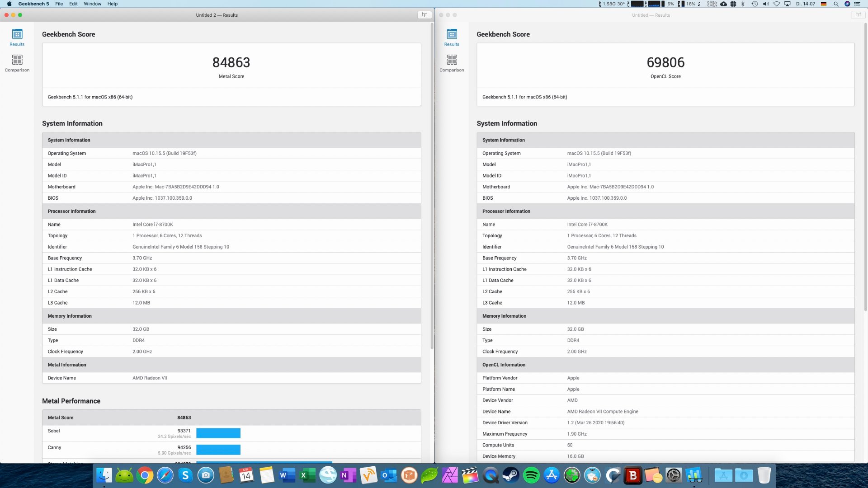Open the File menu

pos(59,4)
